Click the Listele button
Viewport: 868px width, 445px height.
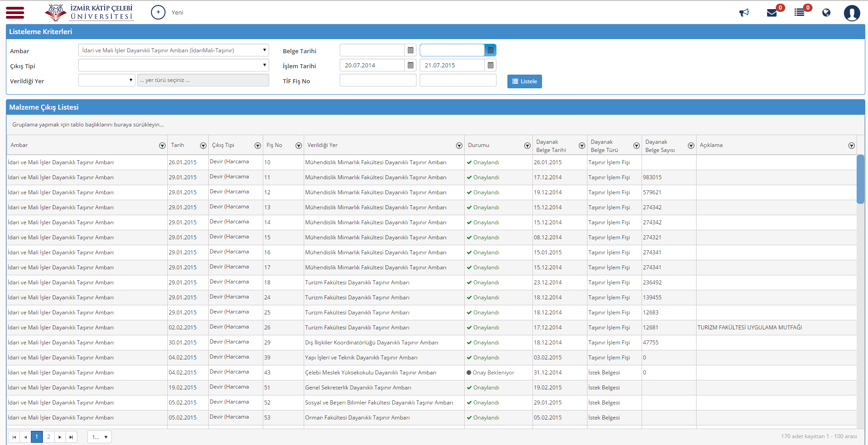tap(525, 81)
